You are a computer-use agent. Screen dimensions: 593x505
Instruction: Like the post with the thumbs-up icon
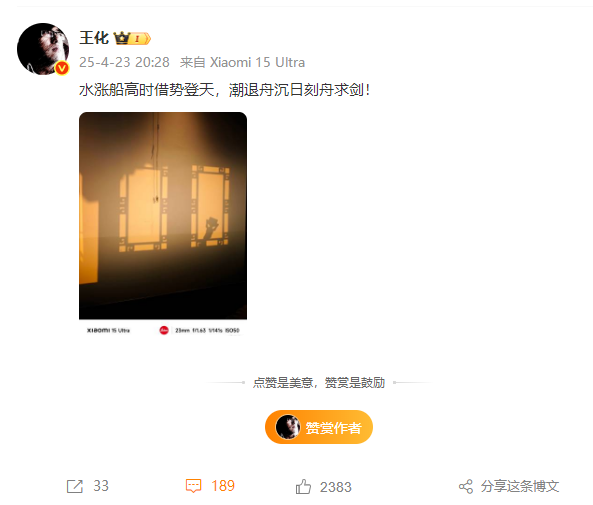(303, 486)
